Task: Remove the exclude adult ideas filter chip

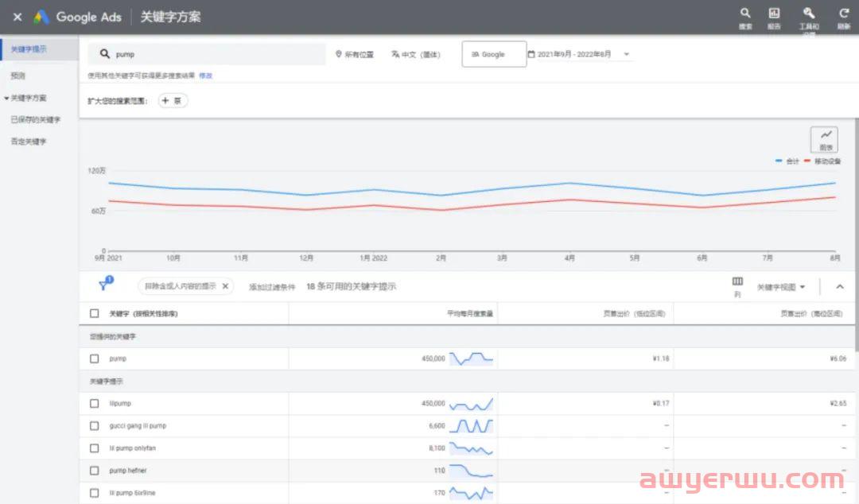Action: coord(225,286)
